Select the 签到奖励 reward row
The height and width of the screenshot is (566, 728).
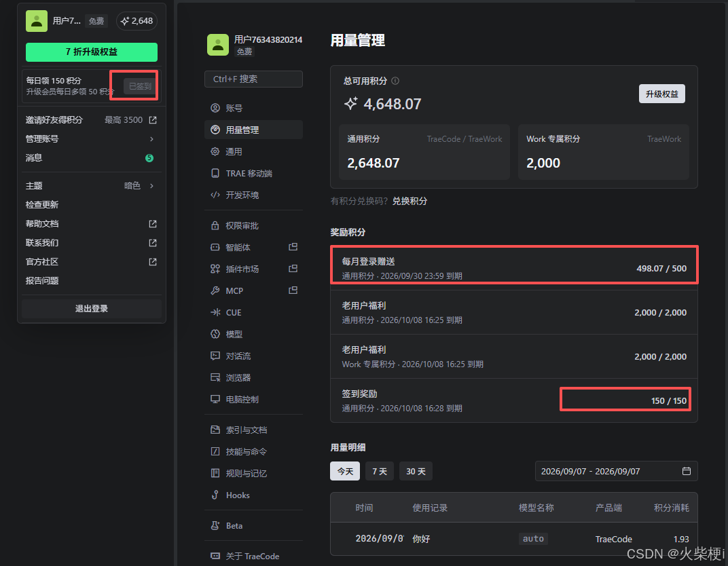coord(514,400)
